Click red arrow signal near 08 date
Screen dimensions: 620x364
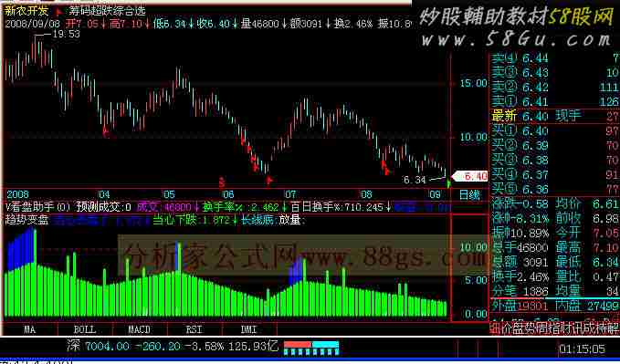(x=386, y=168)
